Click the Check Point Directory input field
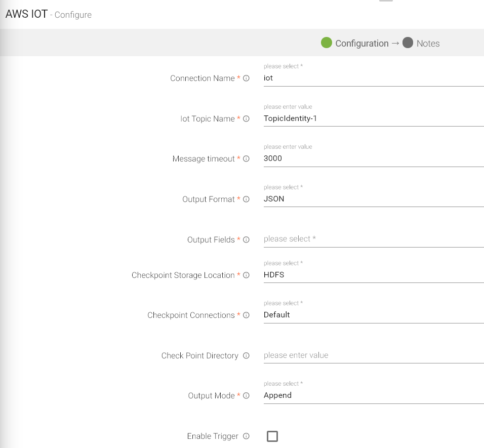The image size is (484, 448). tap(373, 355)
